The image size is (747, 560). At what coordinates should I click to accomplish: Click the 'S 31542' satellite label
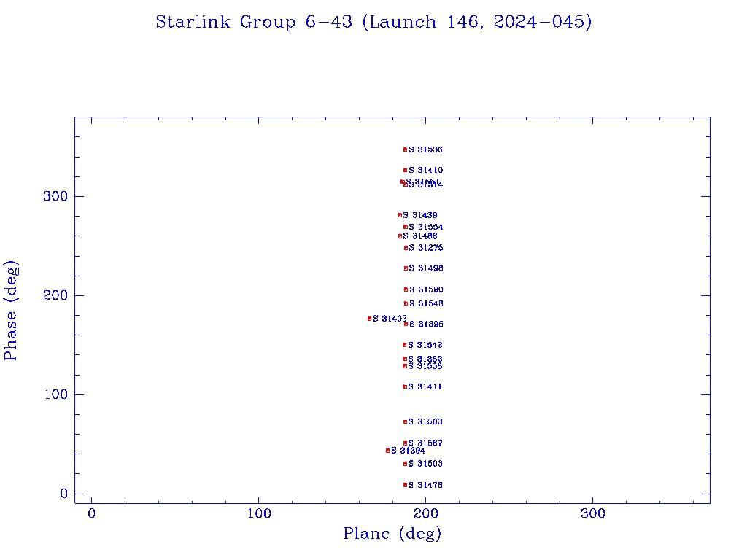click(x=425, y=345)
